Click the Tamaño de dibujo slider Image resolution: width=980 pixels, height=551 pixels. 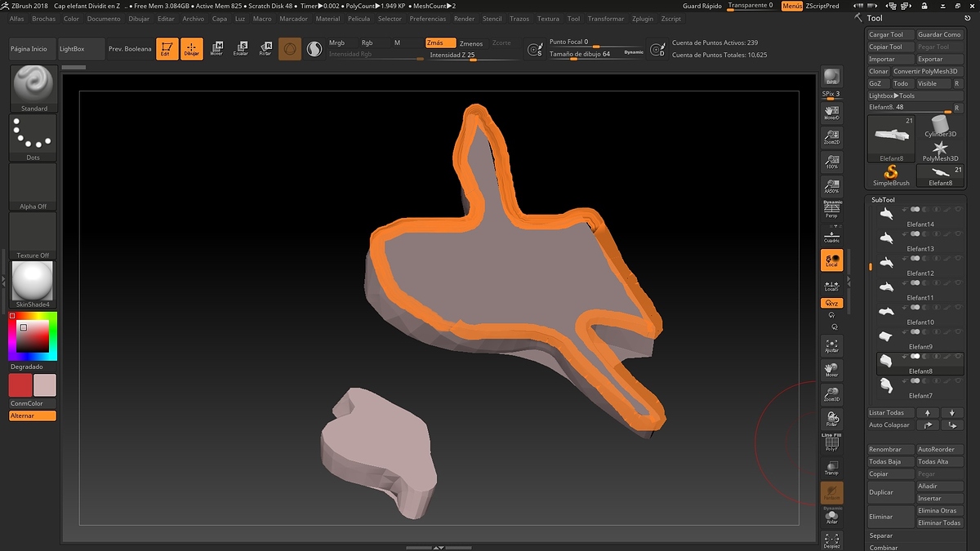(x=596, y=54)
